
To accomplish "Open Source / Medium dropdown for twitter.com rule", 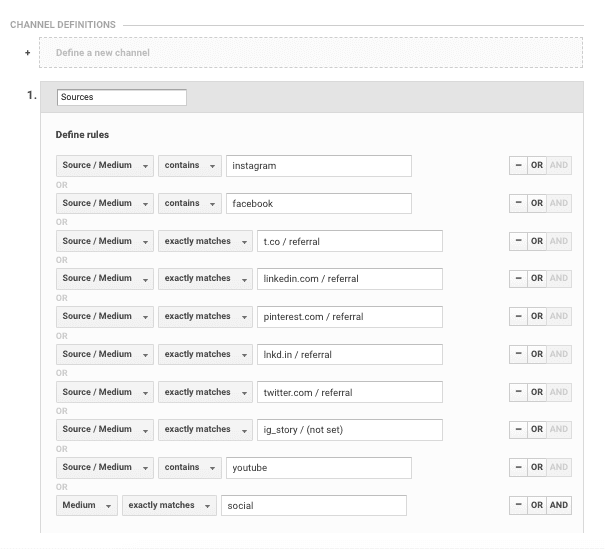I will point(105,392).
